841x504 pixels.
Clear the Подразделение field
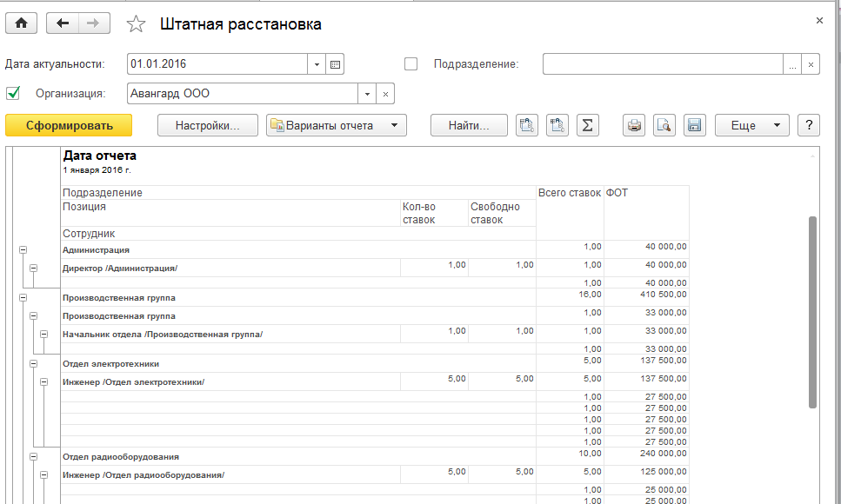[x=811, y=64]
